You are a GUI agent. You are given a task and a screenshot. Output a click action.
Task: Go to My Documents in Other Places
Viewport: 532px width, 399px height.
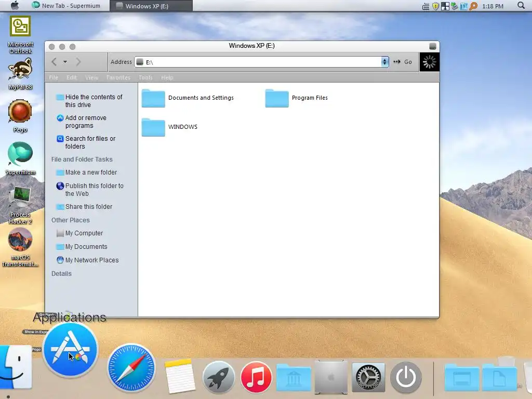pos(82,247)
